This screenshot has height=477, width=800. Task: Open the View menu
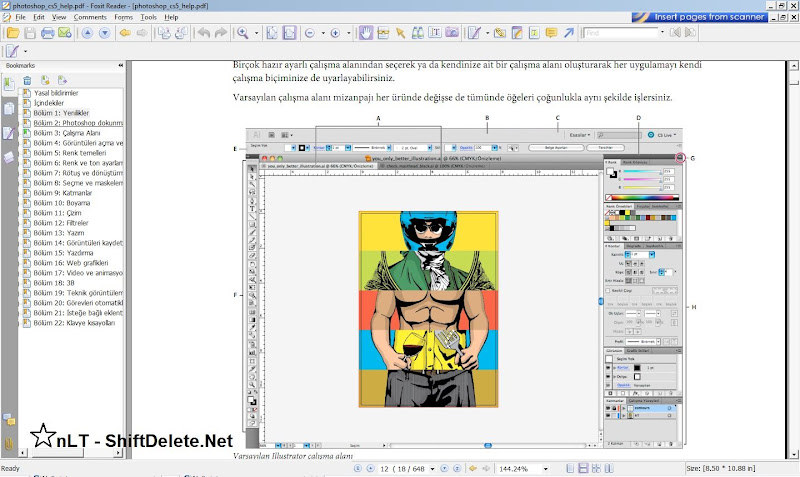point(59,17)
